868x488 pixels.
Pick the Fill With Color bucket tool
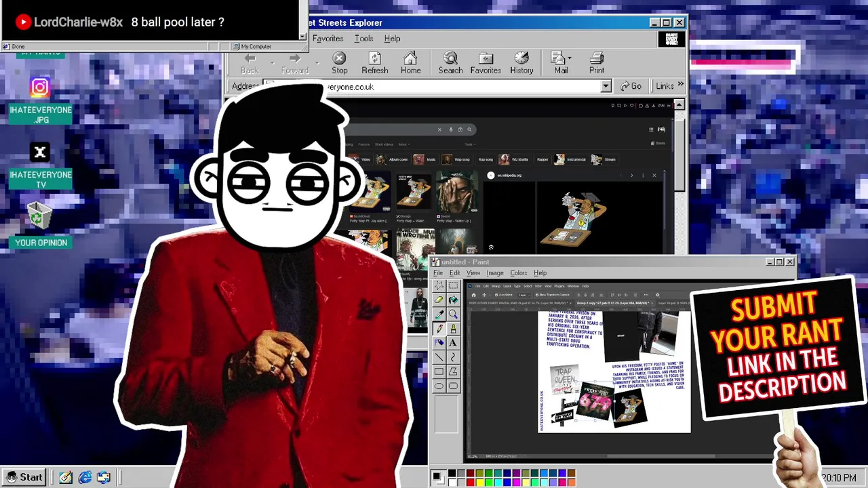click(x=453, y=300)
